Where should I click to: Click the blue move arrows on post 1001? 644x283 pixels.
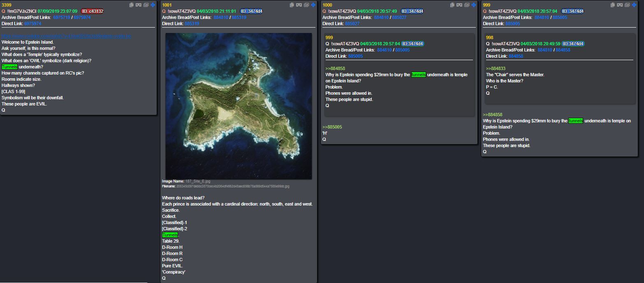[x=313, y=5]
